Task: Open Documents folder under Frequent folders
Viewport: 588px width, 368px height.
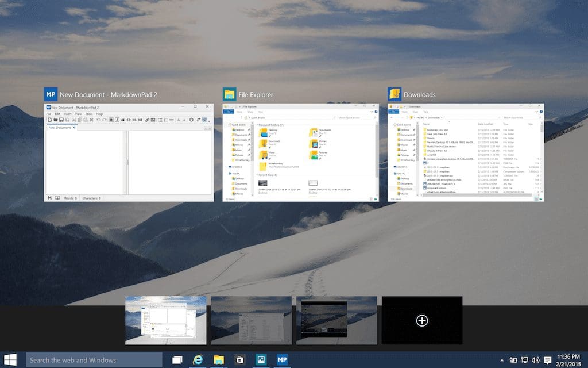Action: 320,133
